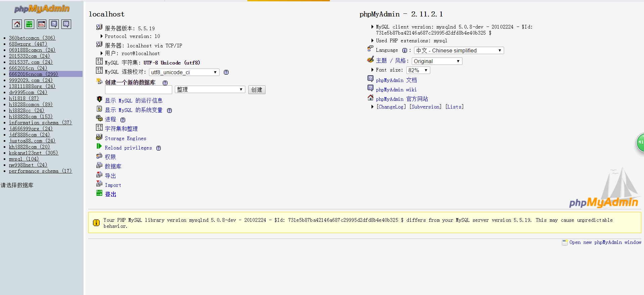644x295 pixels.
Task: Open 显示 MySQL 的系统变量 link
Action: [134, 110]
